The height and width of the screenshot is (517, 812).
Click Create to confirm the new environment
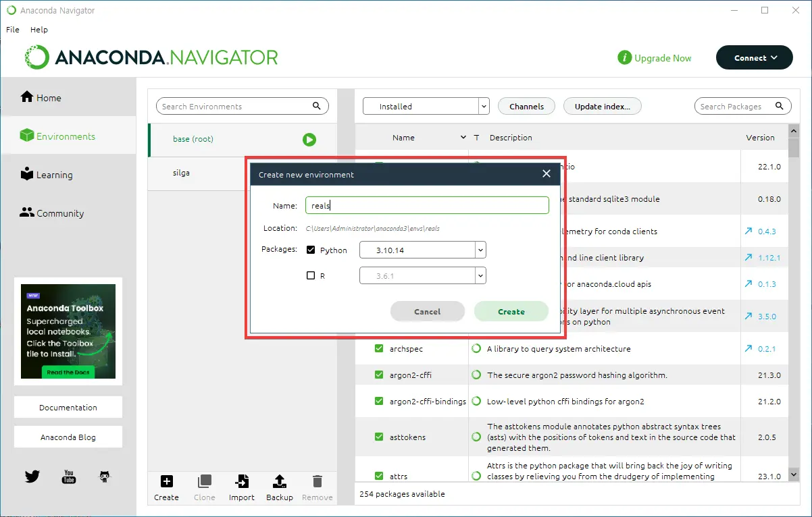[511, 311]
